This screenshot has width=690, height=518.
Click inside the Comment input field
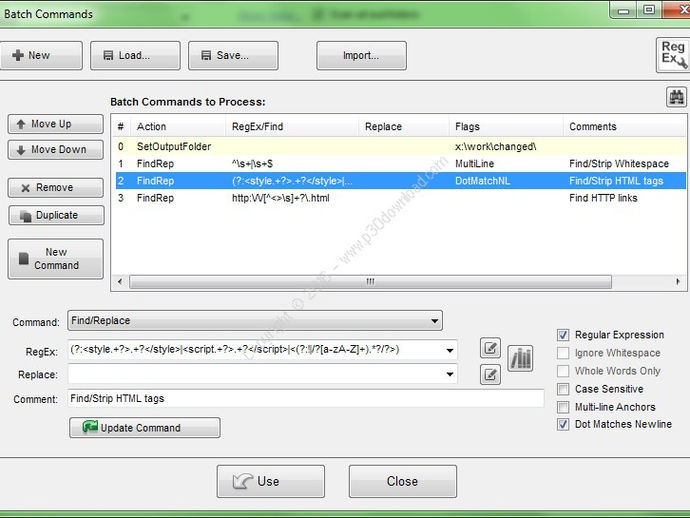306,398
